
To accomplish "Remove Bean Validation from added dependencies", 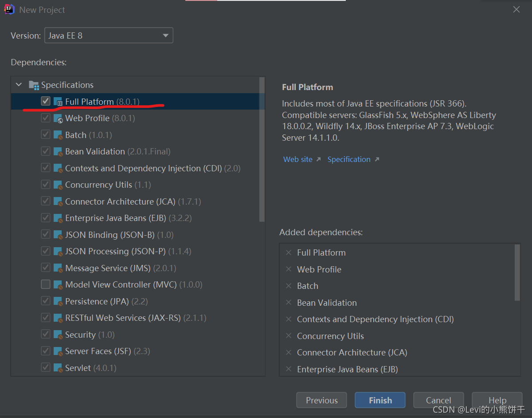I will coord(289,303).
